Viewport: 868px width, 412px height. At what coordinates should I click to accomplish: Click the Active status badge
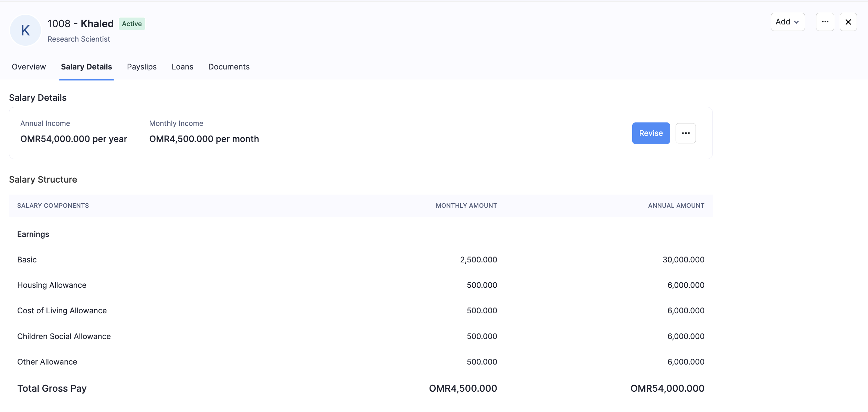[132, 24]
